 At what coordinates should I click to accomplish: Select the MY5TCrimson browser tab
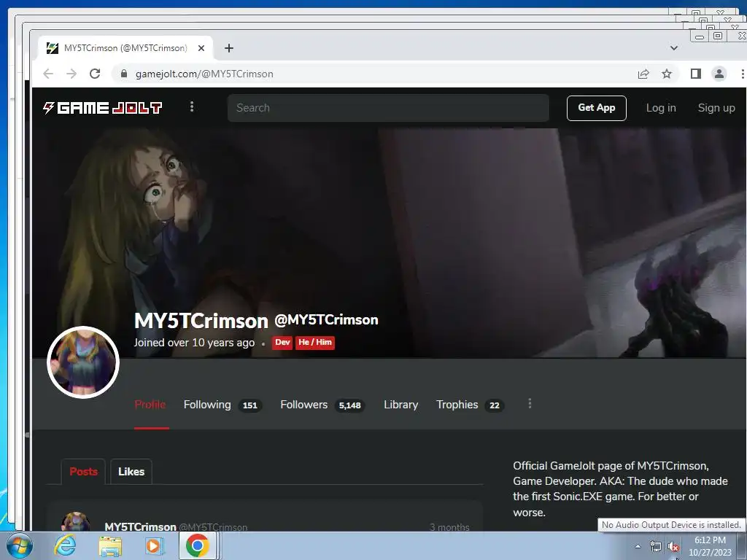click(x=125, y=48)
